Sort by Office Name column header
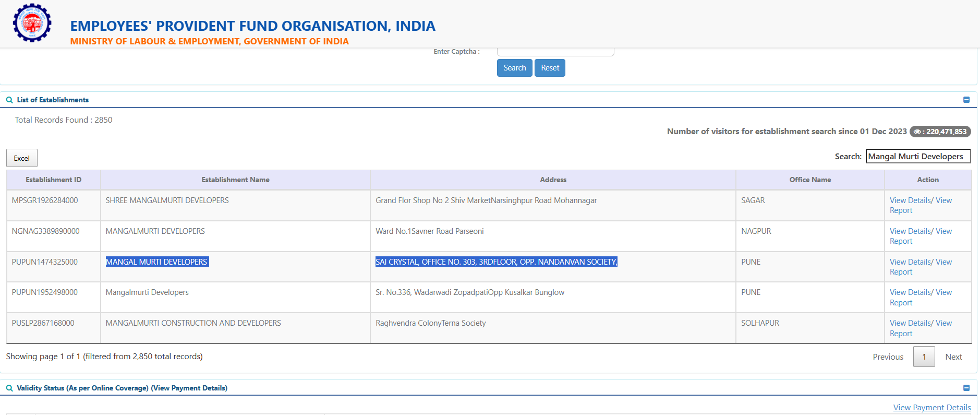Screen dimensions: 980x415 pos(809,180)
